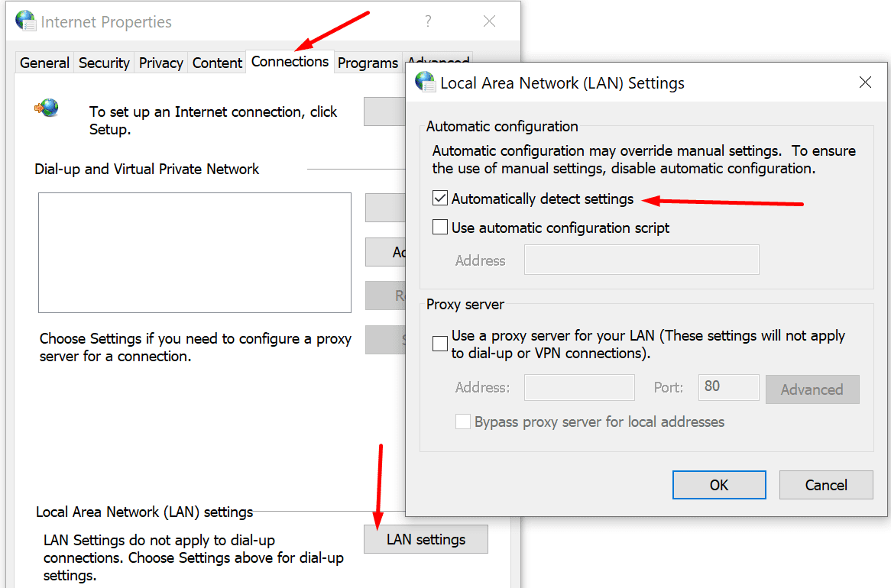Click the LAN Settings dialog globe icon
The width and height of the screenshot is (891, 588).
click(425, 82)
